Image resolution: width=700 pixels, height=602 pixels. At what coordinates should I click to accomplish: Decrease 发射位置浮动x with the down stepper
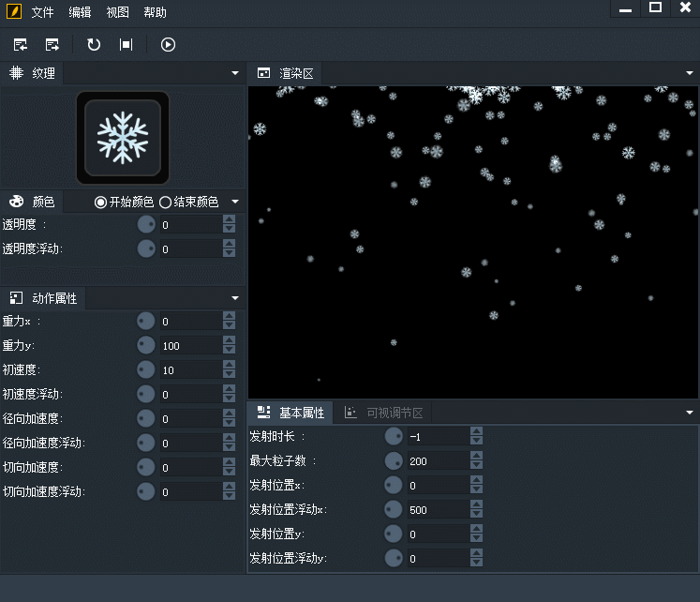pyautogui.click(x=476, y=514)
